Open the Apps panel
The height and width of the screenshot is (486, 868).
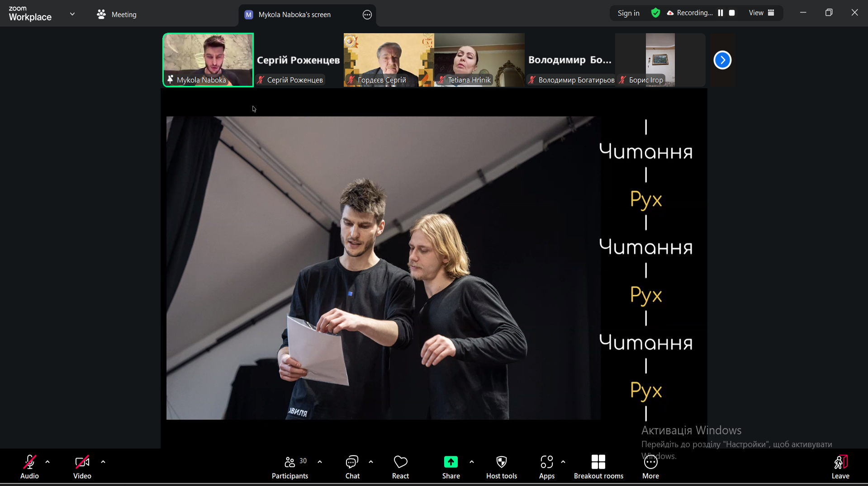(x=546, y=467)
